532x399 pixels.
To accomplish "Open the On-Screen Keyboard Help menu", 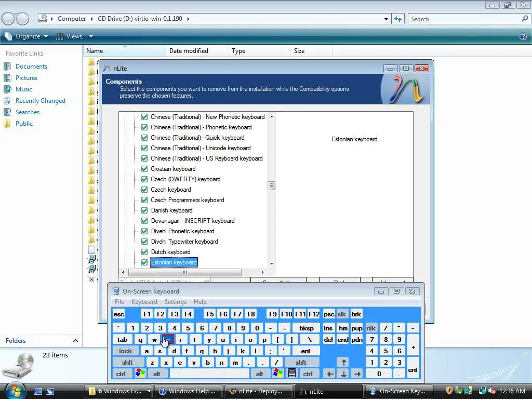I will coord(200,302).
